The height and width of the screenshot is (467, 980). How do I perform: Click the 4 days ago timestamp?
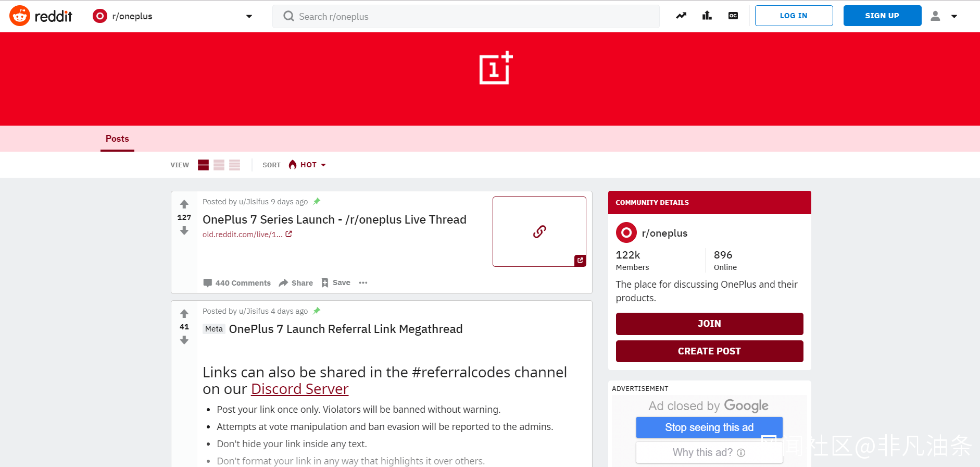(290, 311)
